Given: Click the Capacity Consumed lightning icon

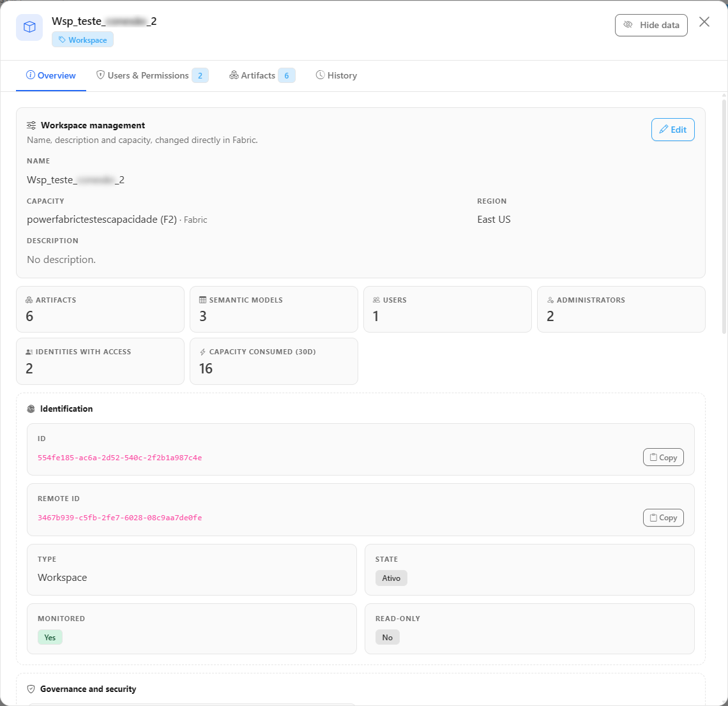Looking at the screenshot, I should 203,352.
